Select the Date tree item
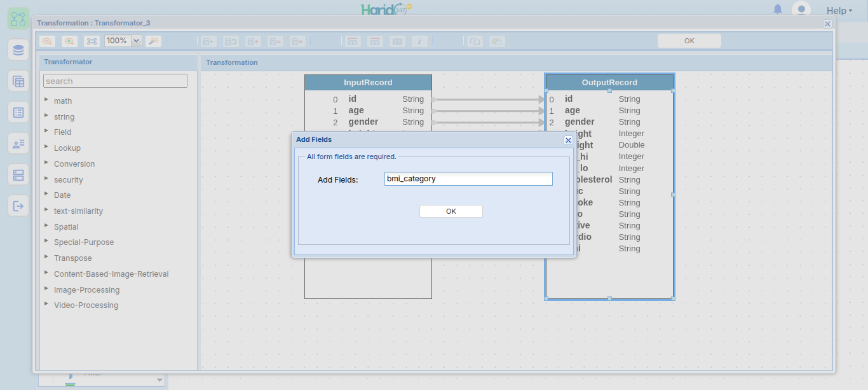 [x=62, y=195]
